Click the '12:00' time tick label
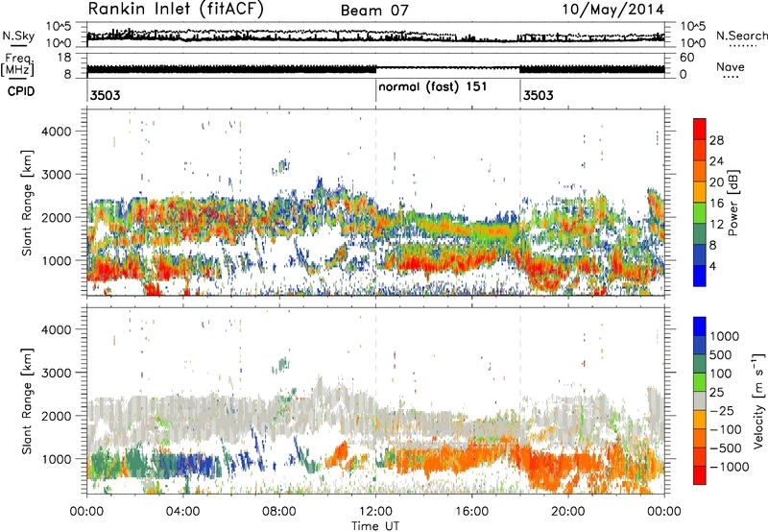This screenshot has height=532, width=768. point(375,512)
